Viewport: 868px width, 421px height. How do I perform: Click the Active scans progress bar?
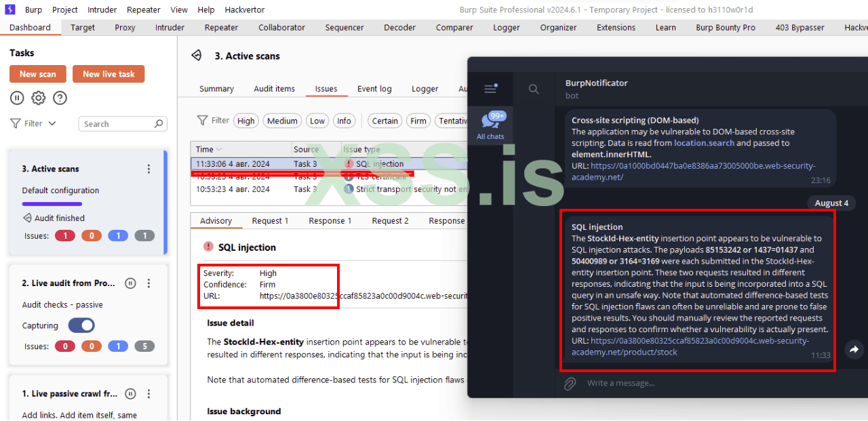52,203
